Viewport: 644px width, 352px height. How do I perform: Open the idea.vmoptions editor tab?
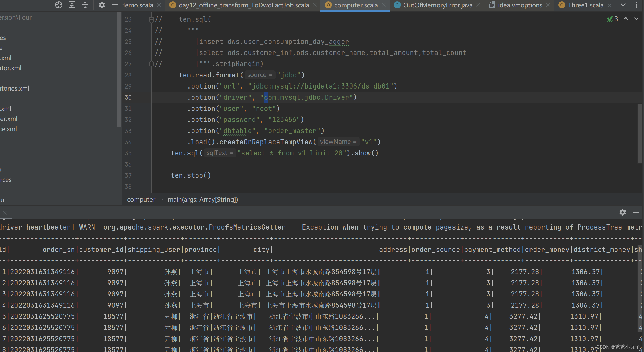click(x=519, y=5)
